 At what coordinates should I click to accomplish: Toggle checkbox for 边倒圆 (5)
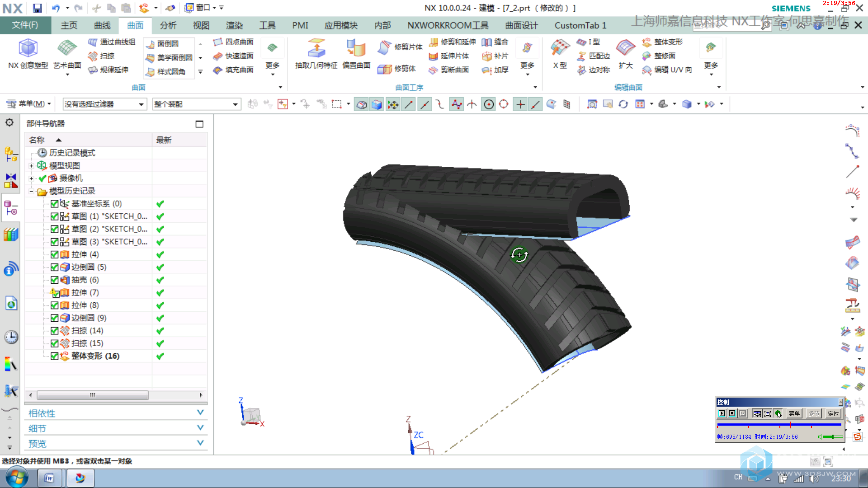(x=54, y=267)
